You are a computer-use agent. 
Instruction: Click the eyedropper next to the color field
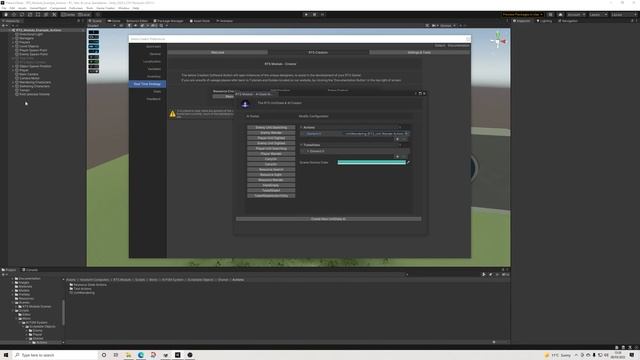(408, 162)
